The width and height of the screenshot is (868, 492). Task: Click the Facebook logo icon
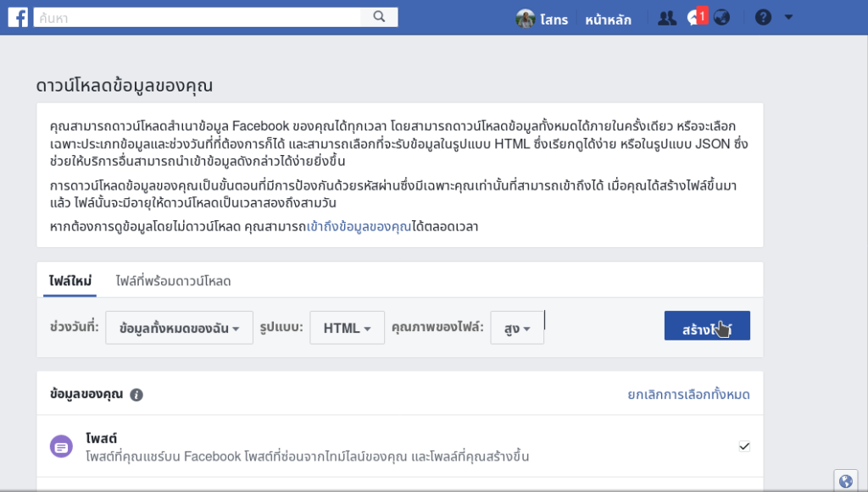click(x=18, y=18)
